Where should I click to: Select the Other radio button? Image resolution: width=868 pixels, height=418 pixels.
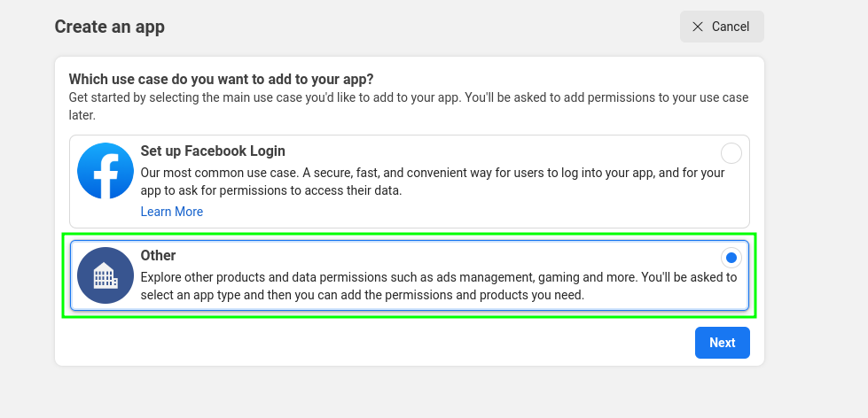(731, 258)
